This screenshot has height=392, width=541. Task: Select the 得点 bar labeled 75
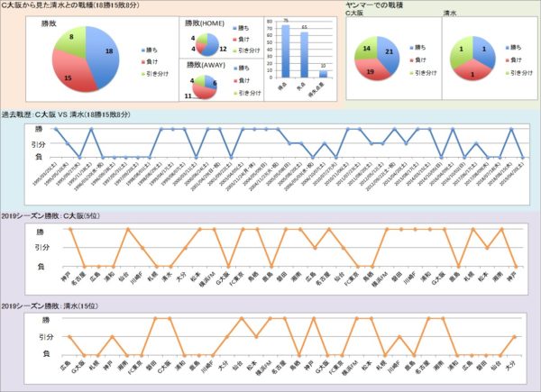[286, 50]
